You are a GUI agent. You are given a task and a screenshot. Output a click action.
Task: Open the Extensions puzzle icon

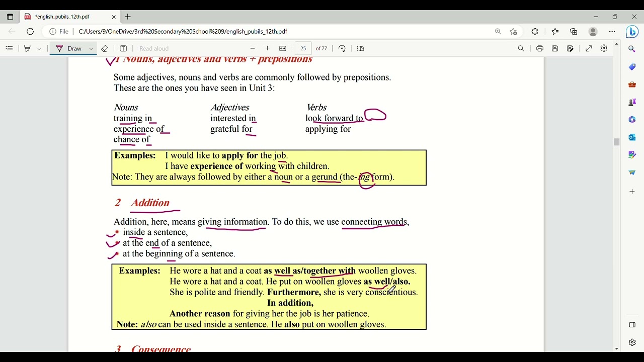535,31
